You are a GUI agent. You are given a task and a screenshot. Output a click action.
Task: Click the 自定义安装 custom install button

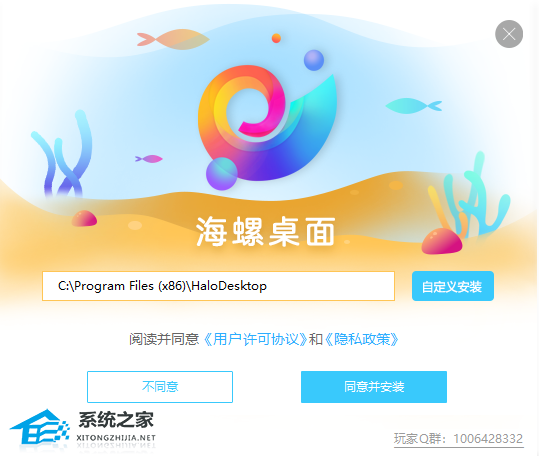[x=453, y=286]
